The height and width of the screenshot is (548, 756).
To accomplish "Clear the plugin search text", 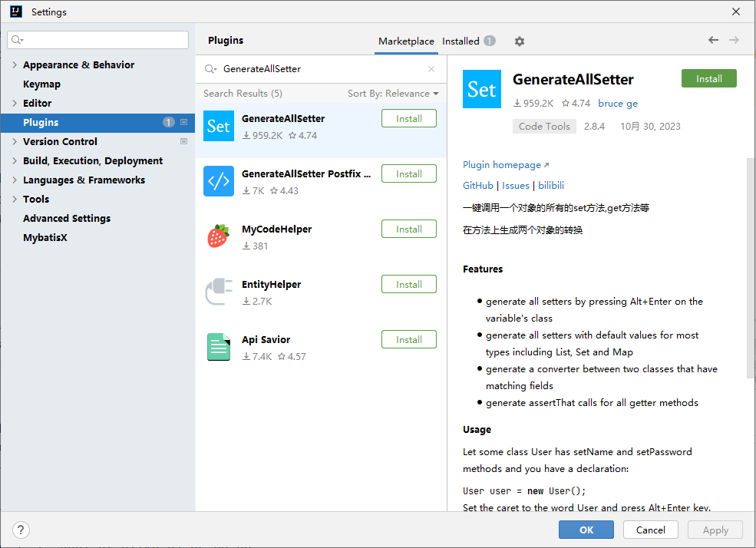I will (x=431, y=69).
